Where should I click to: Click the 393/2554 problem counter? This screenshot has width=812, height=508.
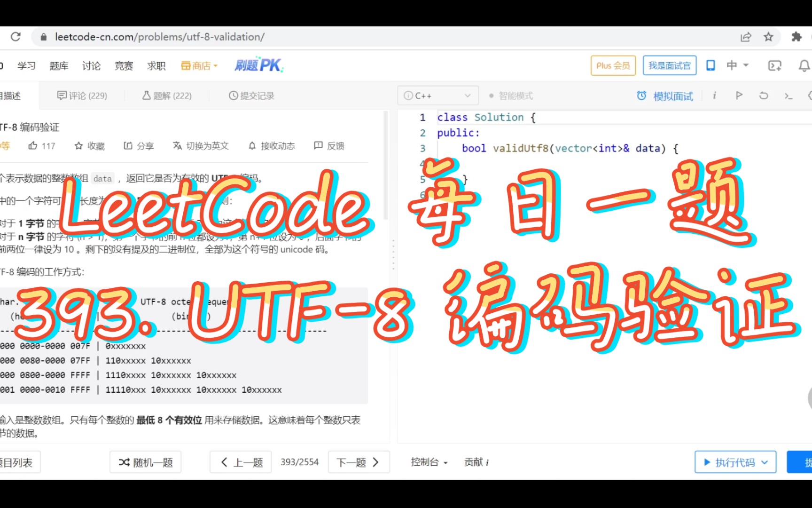pyautogui.click(x=299, y=462)
